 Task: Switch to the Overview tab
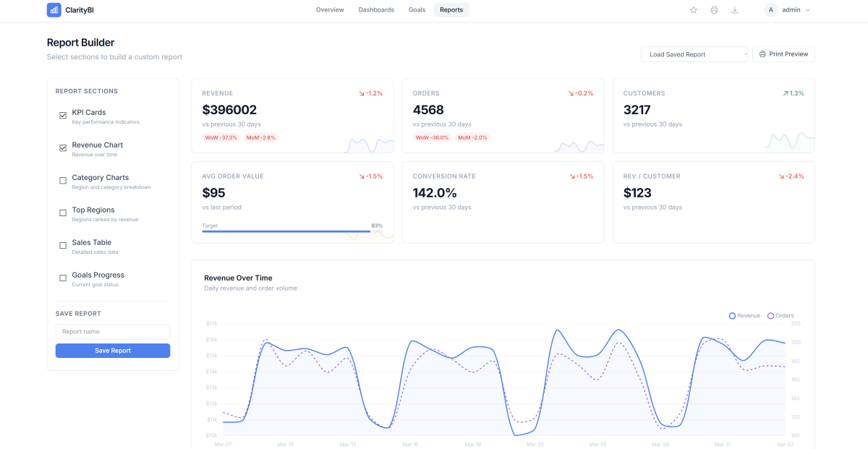click(330, 9)
